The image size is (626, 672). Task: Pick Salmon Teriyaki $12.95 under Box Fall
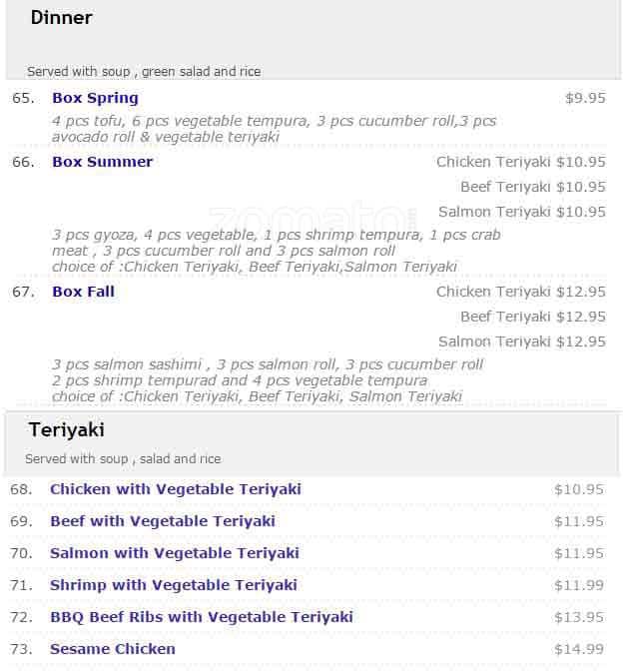pyautogui.click(x=521, y=341)
